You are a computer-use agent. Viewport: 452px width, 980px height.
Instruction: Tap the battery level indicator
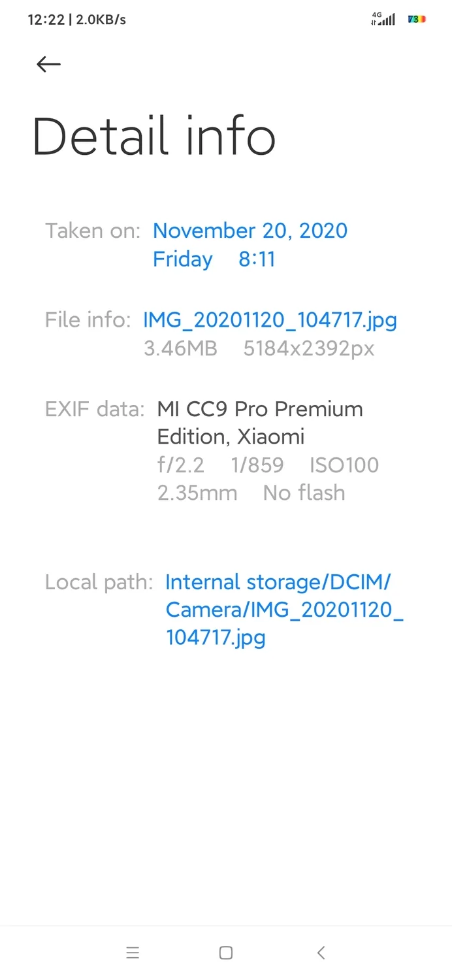(417, 19)
